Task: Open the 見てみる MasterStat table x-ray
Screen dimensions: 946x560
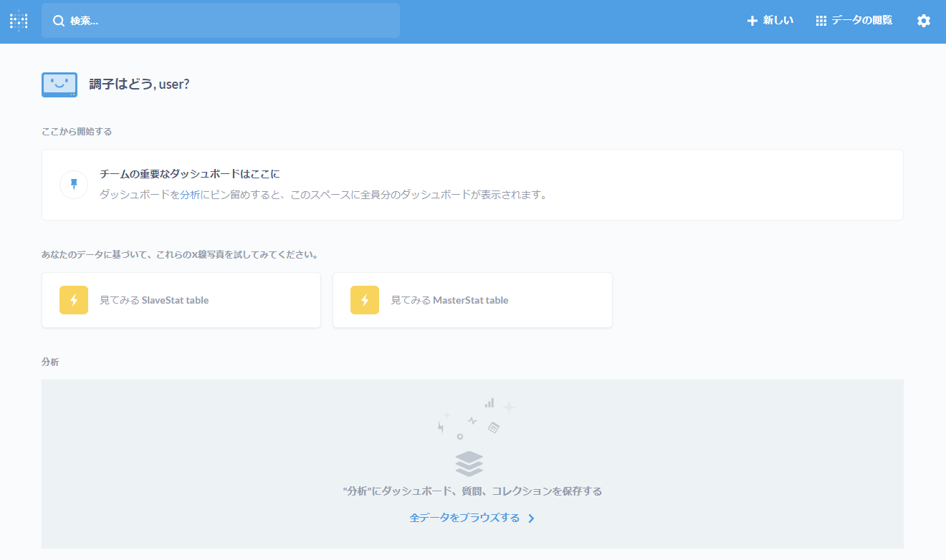Action: [449, 300]
